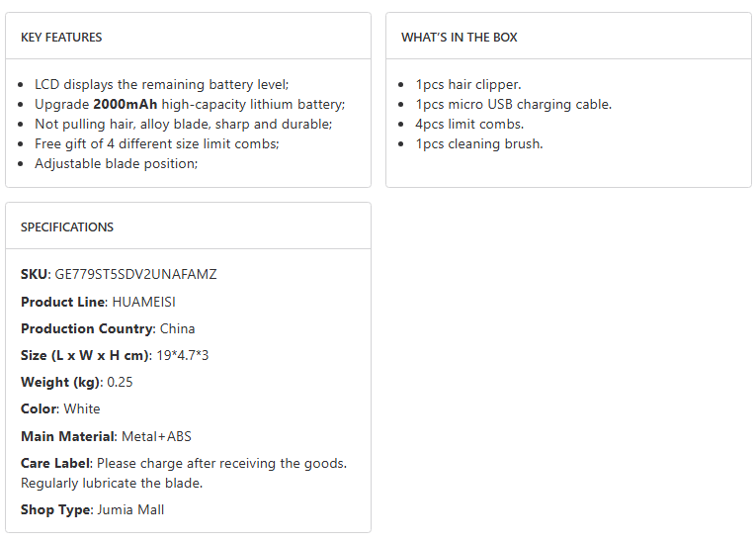Click the HUAMEISI product line text
Image resolution: width=756 pixels, height=542 pixels.
coord(143,302)
